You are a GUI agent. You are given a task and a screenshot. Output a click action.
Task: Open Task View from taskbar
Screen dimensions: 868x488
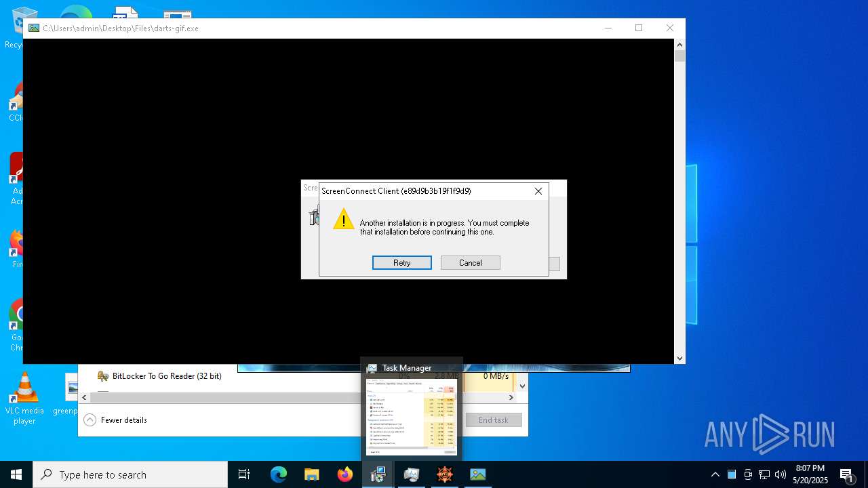[x=244, y=474]
